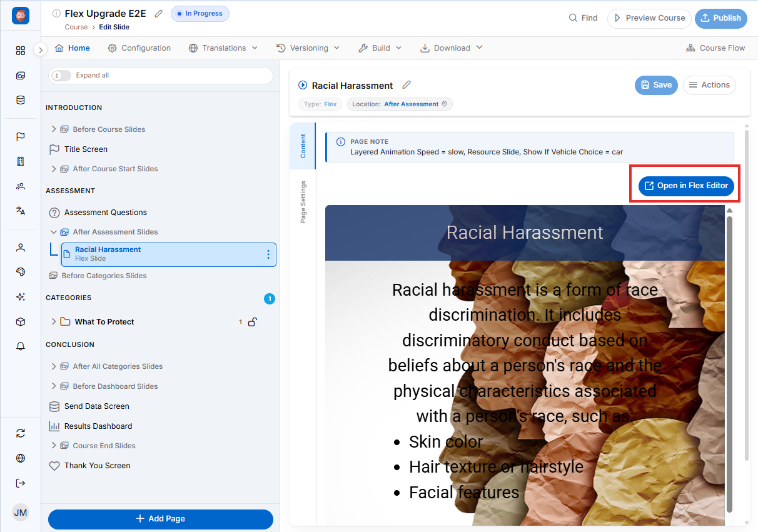
Task: Click the palette theme icon in sidebar
Action: click(21, 272)
